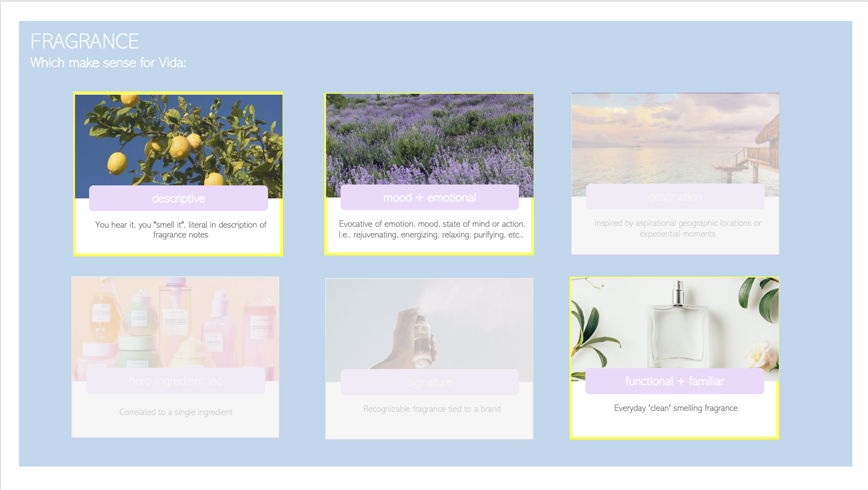
Task: Select the lavender field photo
Action: tap(429, 139)
